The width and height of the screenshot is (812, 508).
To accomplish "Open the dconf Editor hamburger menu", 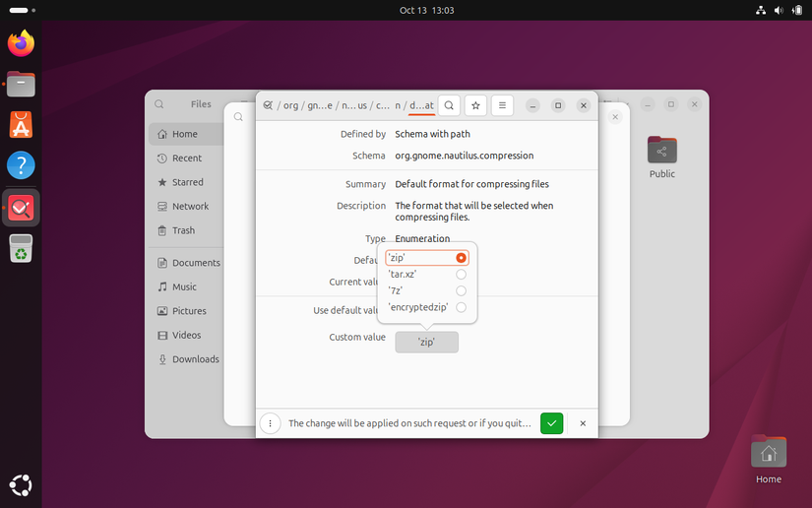I will pos(502,105).
